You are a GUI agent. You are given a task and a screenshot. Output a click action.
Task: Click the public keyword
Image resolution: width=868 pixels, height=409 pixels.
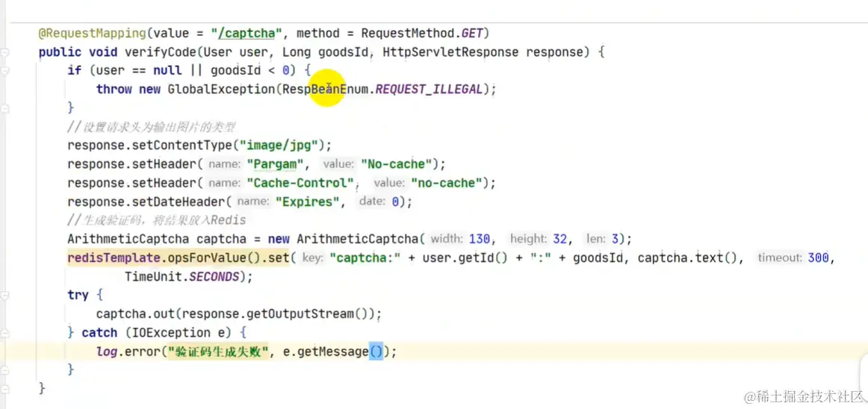click(x=61, y=52)
